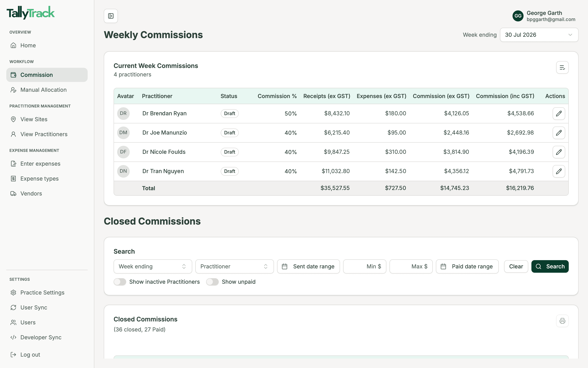Click the total receipts value $35,527.55

point(335,188)
